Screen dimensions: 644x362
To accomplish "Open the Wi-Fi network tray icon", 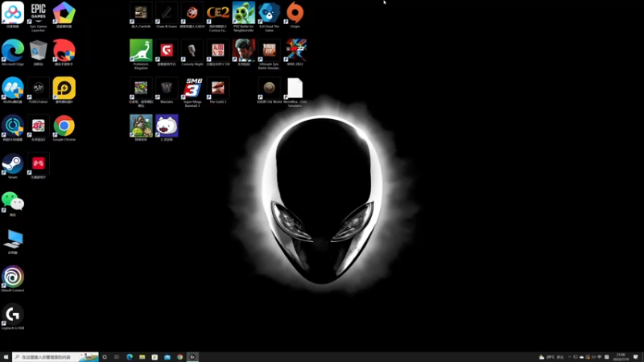I will [600, 357].
